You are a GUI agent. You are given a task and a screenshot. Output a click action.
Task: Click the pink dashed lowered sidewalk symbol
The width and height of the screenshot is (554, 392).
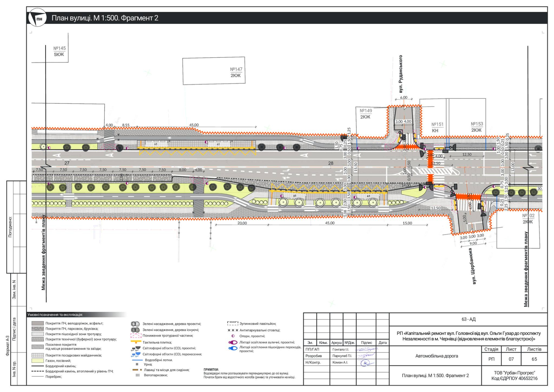coord(136,336)
